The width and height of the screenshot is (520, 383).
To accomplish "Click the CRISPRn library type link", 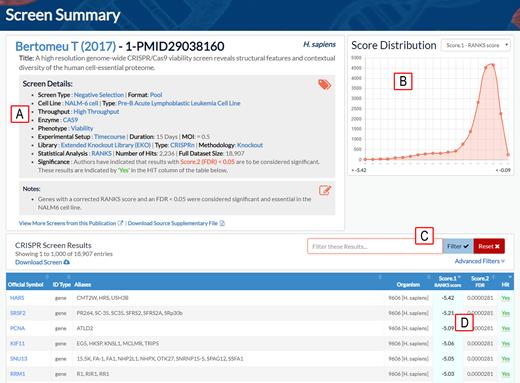I will point(183,145).
